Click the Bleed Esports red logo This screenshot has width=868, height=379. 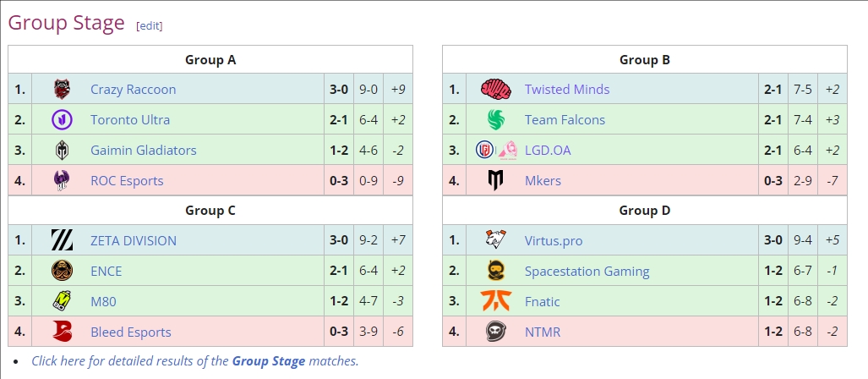click(x=62, y=332)
